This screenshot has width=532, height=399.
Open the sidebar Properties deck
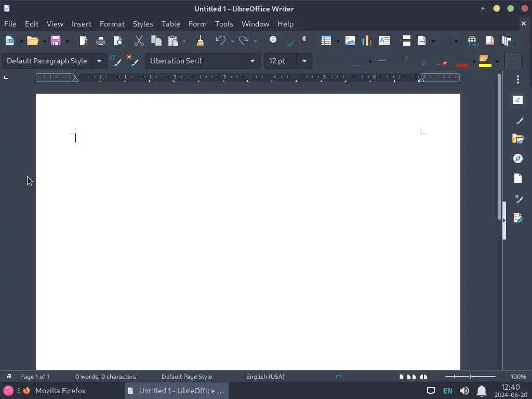point(518,100)
